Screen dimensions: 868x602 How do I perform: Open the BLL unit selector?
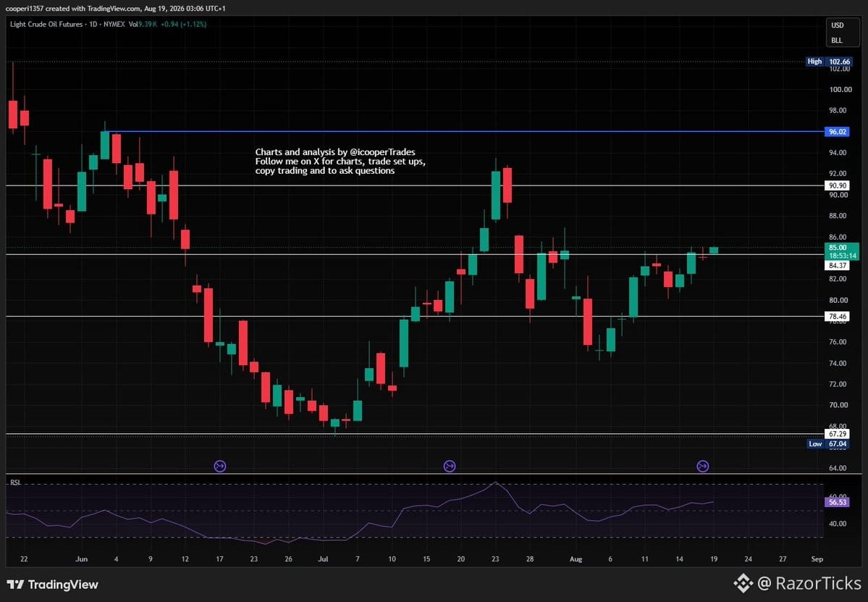[837, 41]
